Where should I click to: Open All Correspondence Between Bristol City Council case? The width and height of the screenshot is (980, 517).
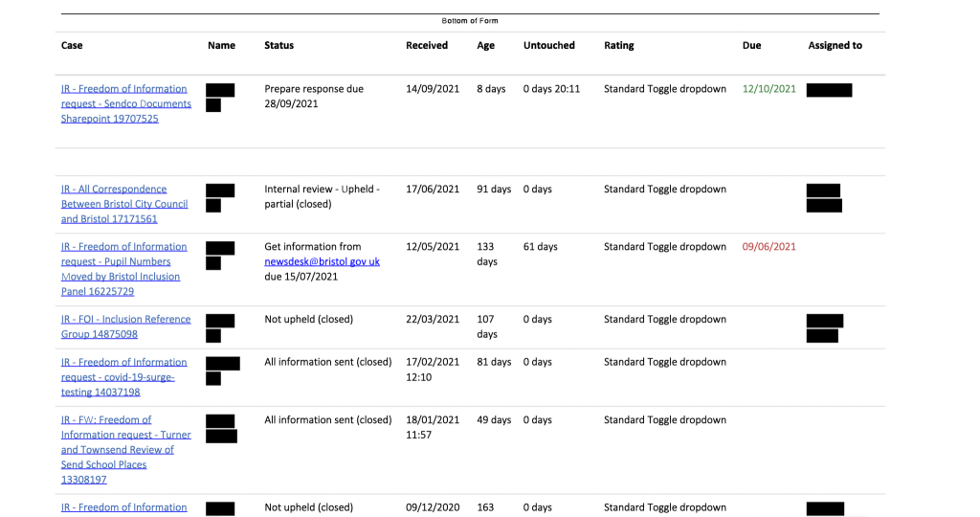pyautogui.click(x=124, y=204)
